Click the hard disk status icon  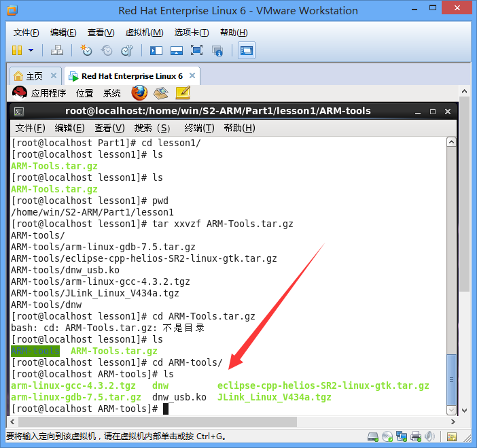(x=373, y=436)
